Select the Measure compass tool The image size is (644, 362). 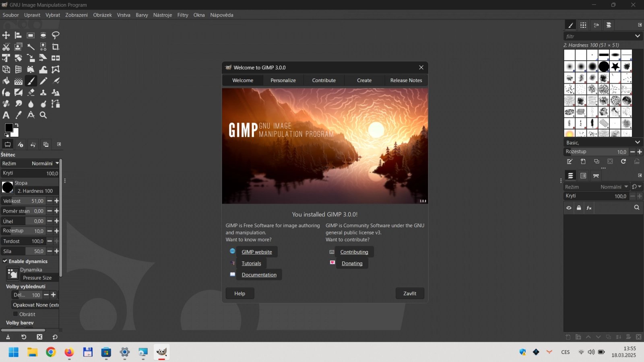[31, 115]
